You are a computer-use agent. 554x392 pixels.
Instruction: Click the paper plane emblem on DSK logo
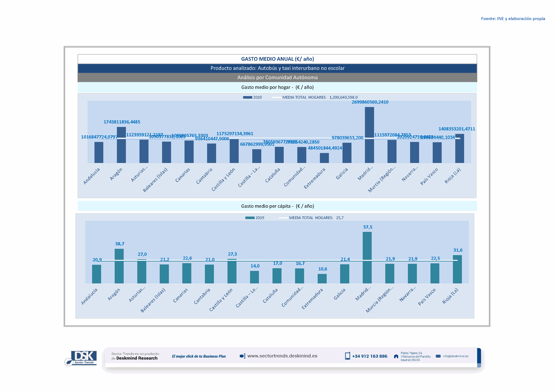coord(69,362)
